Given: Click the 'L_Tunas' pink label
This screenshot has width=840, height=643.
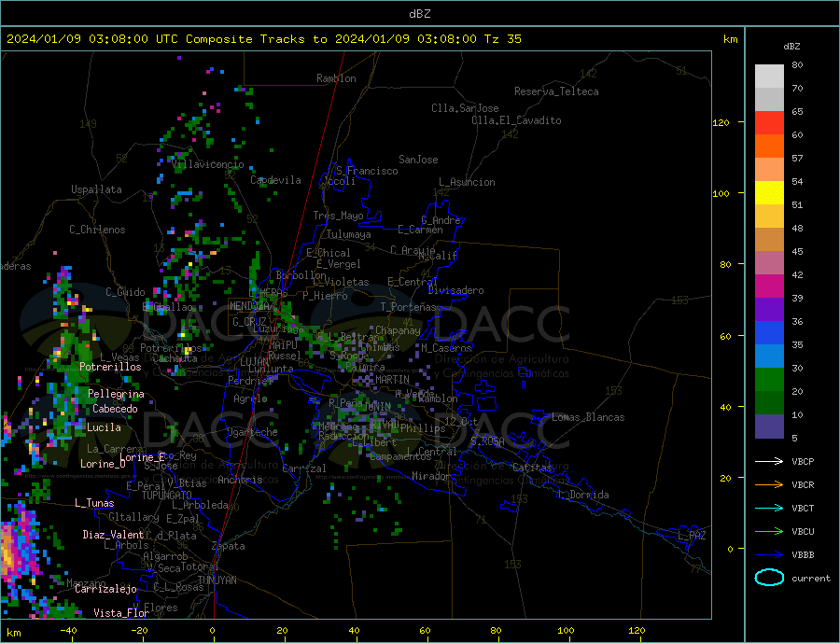Looking at the screenshot, I should 94,503.
